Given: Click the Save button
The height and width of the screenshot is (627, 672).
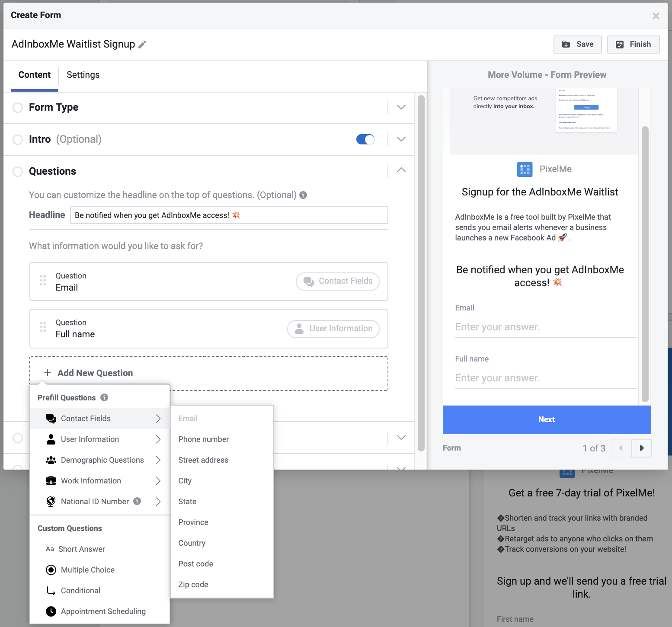Looking at the screenshot, I should click(577, 44).
